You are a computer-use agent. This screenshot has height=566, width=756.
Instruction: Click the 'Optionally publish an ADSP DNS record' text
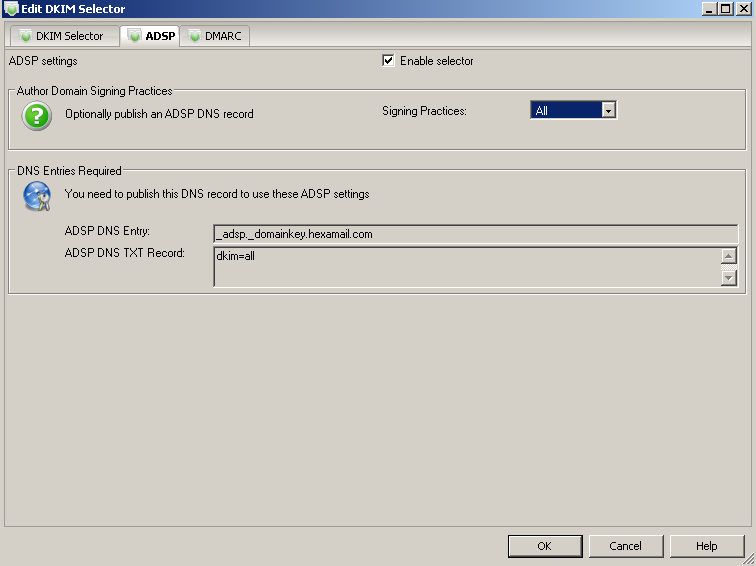159,114
